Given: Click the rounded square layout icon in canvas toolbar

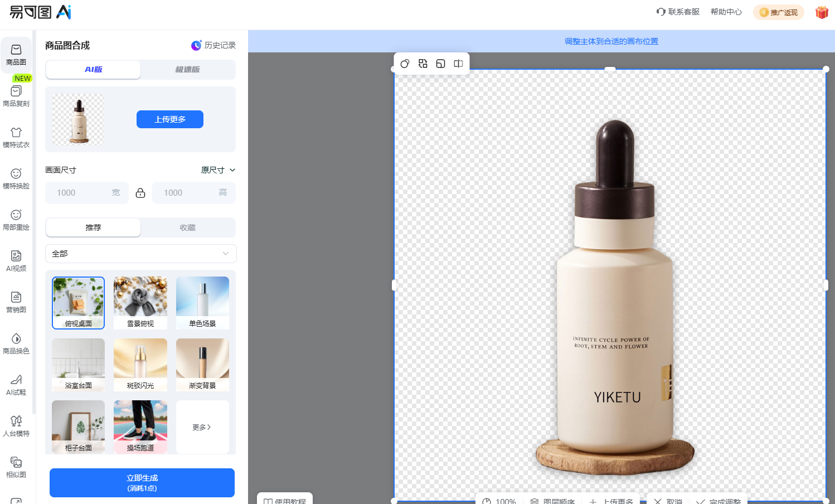Looking at the screenshot, I should tap(441, 64).
